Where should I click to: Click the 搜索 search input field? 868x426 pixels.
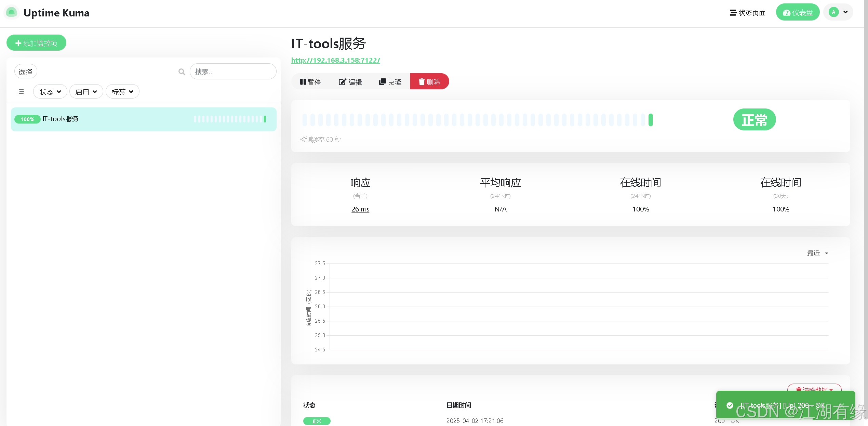click(x=233, y=72)
